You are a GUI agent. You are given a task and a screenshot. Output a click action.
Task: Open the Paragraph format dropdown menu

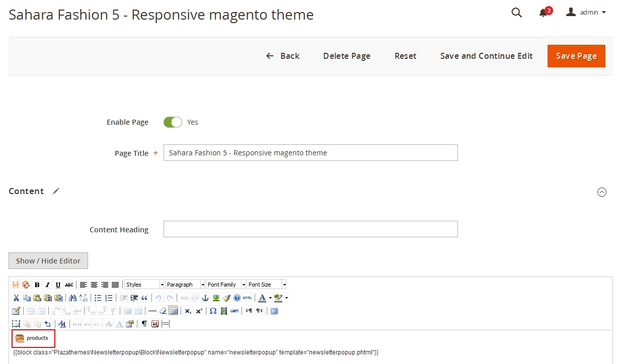(x=185, y=285)
